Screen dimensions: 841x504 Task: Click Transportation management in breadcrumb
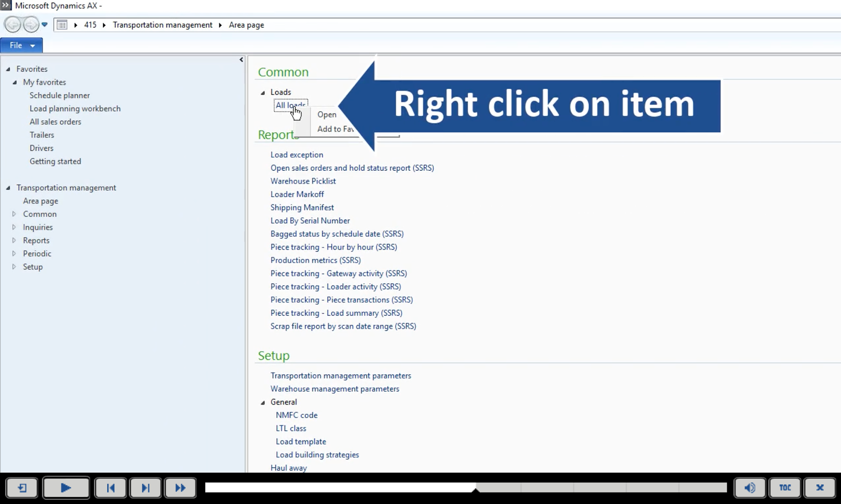pyautogui.click(x=163, y=25)
